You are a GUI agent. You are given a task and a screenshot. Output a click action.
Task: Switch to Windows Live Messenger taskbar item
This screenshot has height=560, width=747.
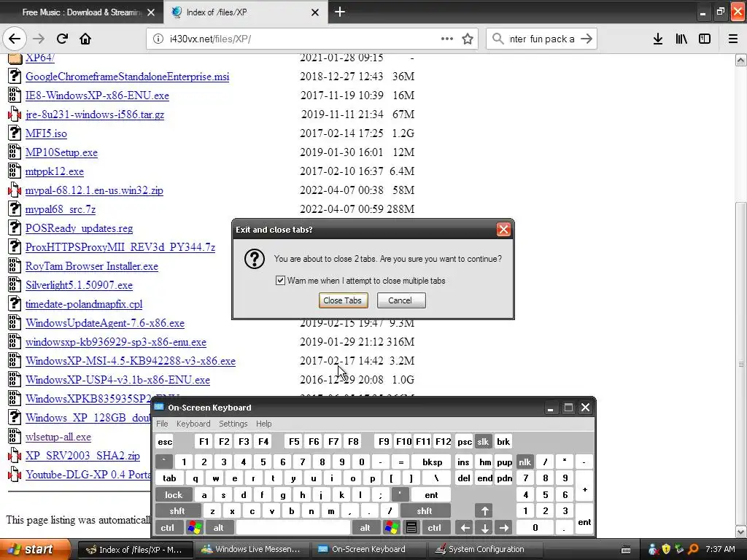(x=252, y=549)
